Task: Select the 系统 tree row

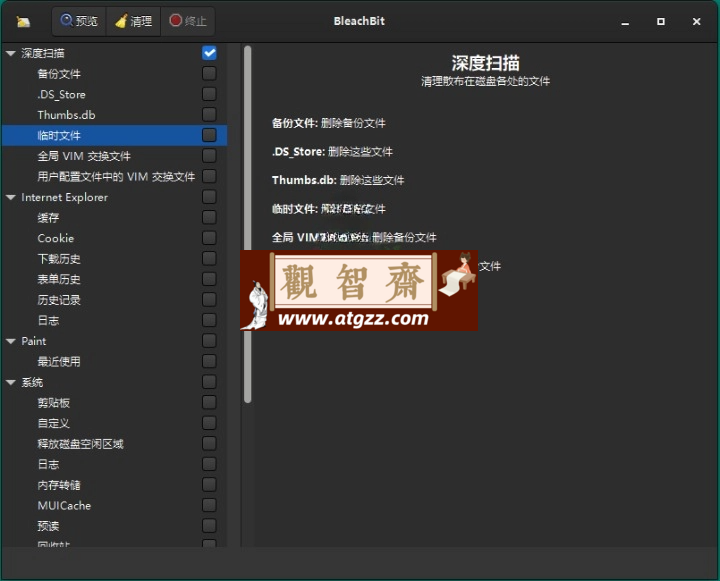Action: (114, 382)
